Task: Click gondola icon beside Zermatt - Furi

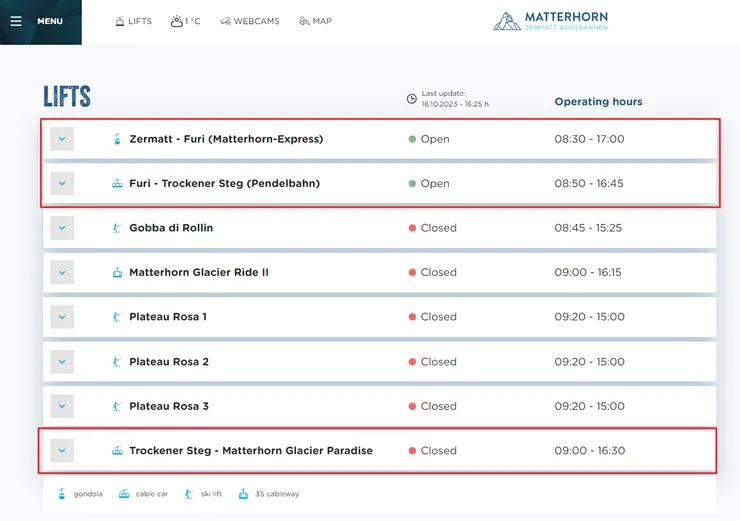Action: 117,139
